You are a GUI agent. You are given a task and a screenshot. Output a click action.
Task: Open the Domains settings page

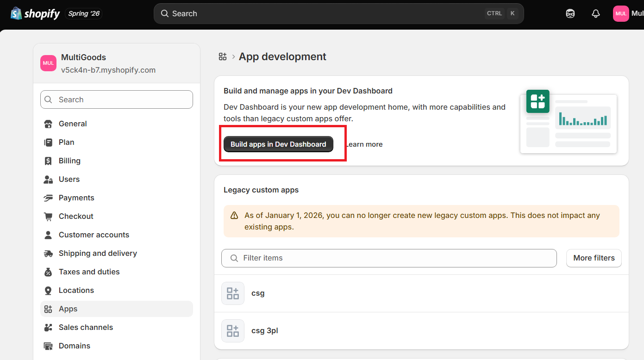pos(117,346)
